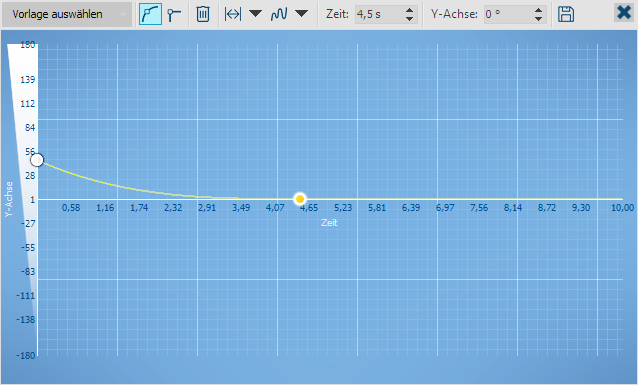Click the Zeit value field showing 4,5 s

[378, 14]
